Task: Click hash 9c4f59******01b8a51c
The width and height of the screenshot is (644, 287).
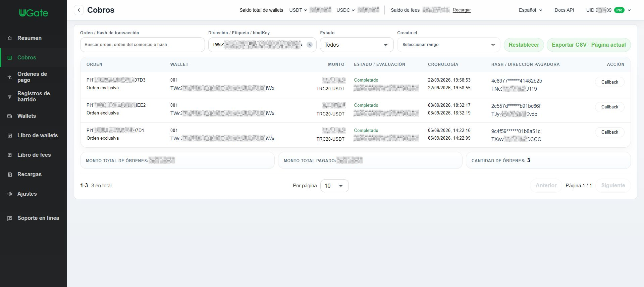Action: [x=516, y=131]
